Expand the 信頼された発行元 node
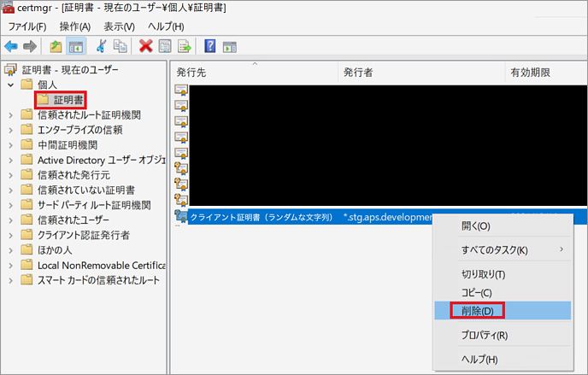588x375 pixels. (x=11, y=175)
